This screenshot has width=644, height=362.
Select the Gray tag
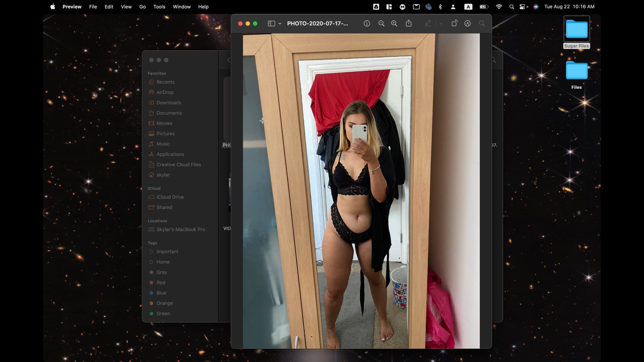162,273
